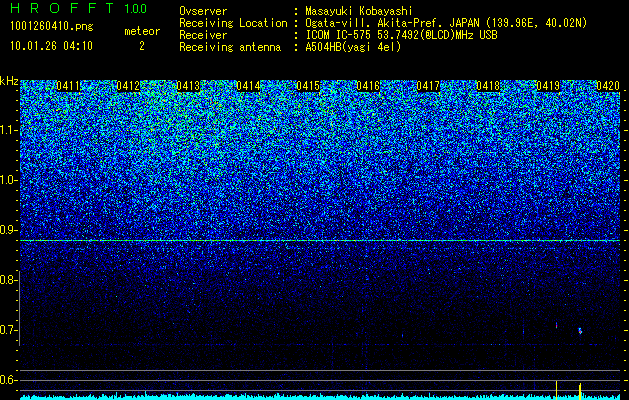Screen dimensions: 629x400
Task: Click the Receiving antenna field label
Action: point(230,47)
